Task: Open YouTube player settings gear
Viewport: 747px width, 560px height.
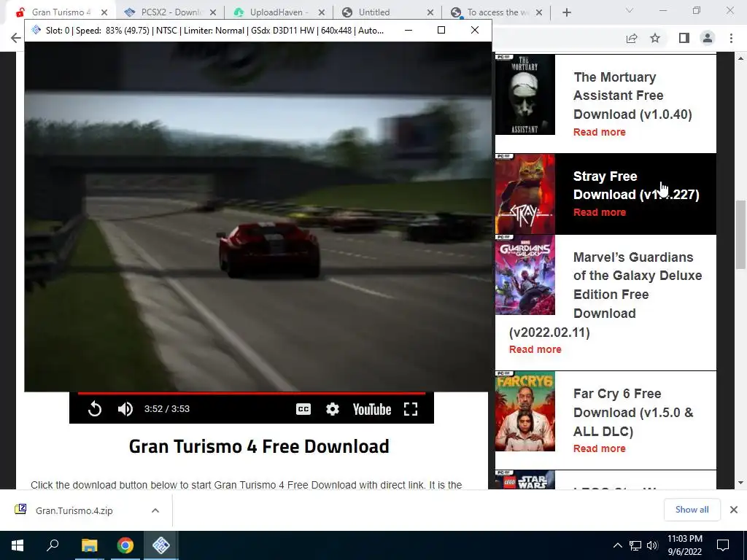Action: point(333,409)
